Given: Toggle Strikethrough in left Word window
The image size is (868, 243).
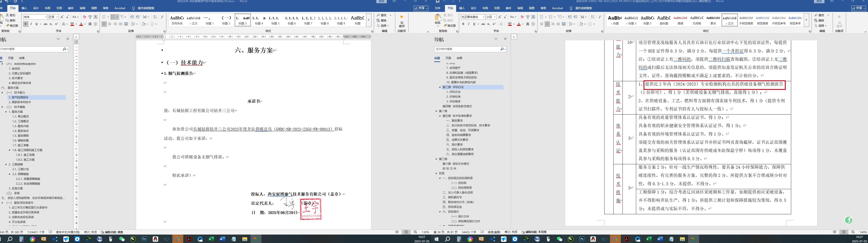Looking at the screenshot, I should (x=45, y=24).
